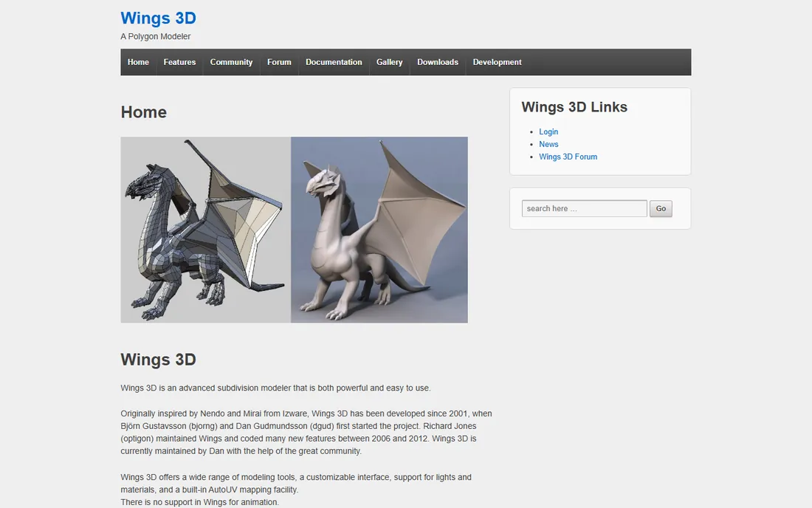The height and width of the screenshot is (508, 812).
Task: Open the Development menu item
Action: [x=497, y=62]
